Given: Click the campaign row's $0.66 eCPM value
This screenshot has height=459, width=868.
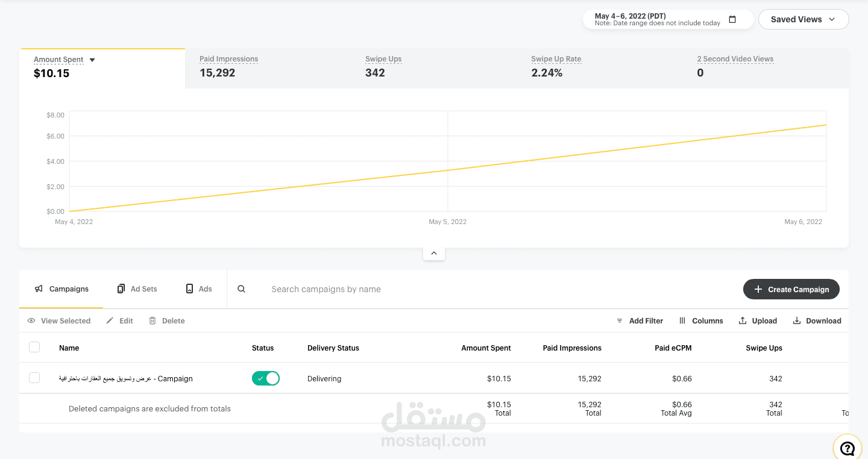Looking at the screenshot, I should tap(682, 379).
